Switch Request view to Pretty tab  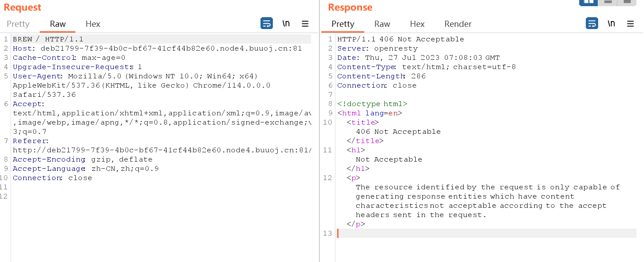[18, 24]
